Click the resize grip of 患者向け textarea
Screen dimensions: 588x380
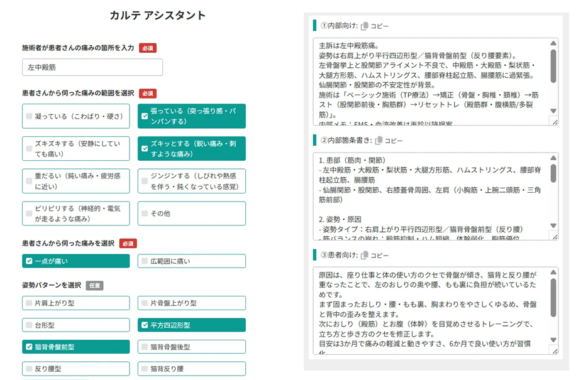click(x=555, y=351)
